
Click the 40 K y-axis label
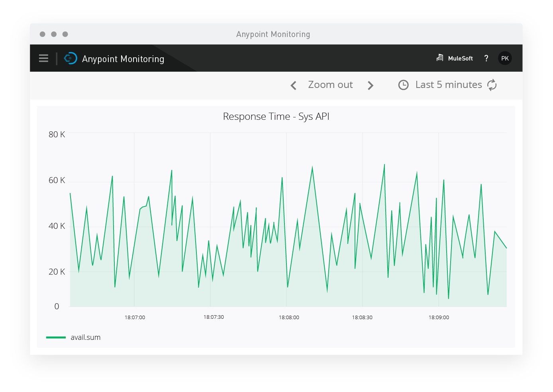pos(57,226)
